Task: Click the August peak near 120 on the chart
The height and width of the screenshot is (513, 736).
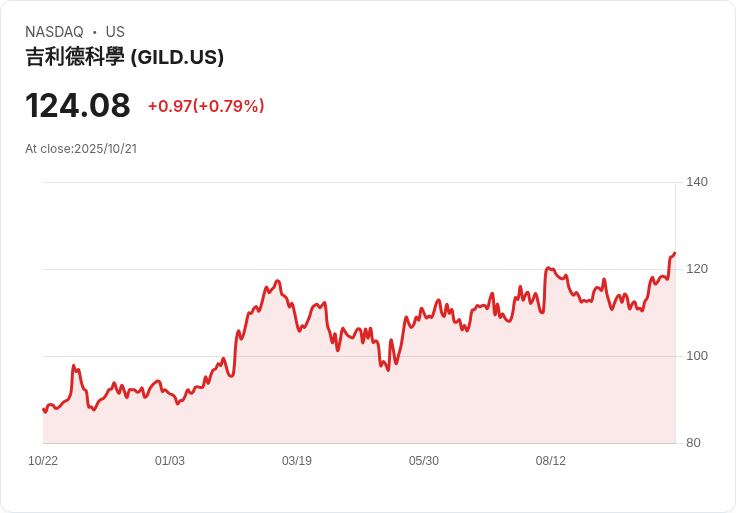Action: coord(548,268)
